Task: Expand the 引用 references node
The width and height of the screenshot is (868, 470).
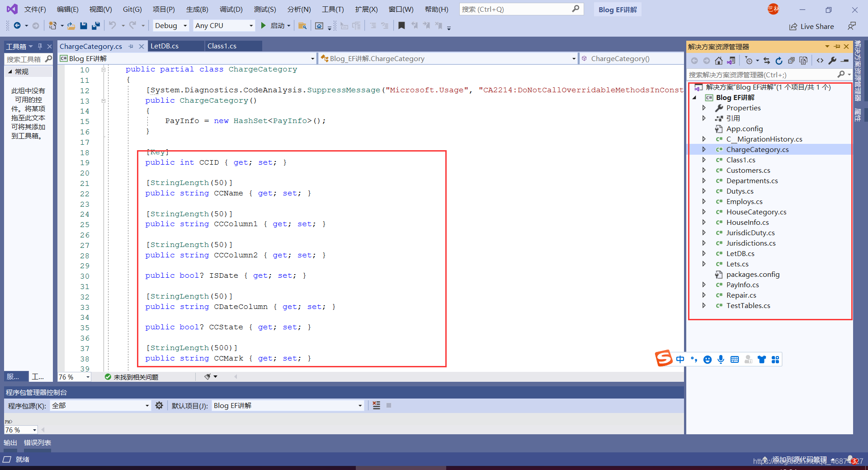Action: [704, 118]
